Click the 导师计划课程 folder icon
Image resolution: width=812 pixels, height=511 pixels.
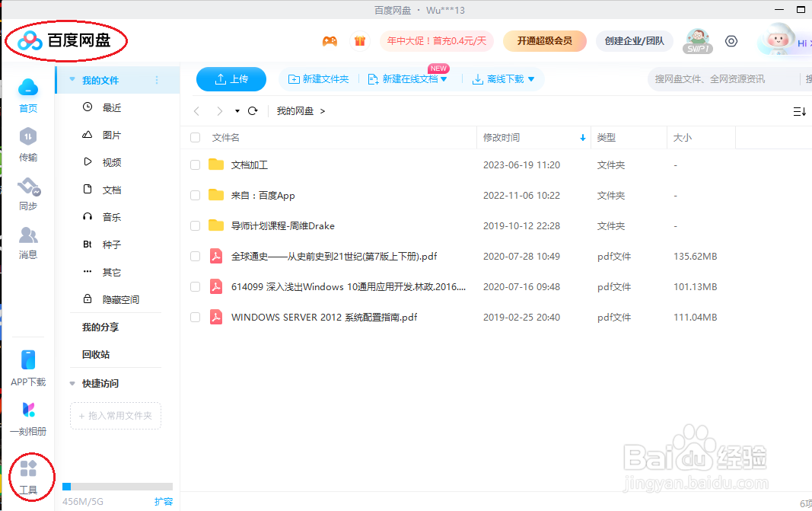coord(216,225)
